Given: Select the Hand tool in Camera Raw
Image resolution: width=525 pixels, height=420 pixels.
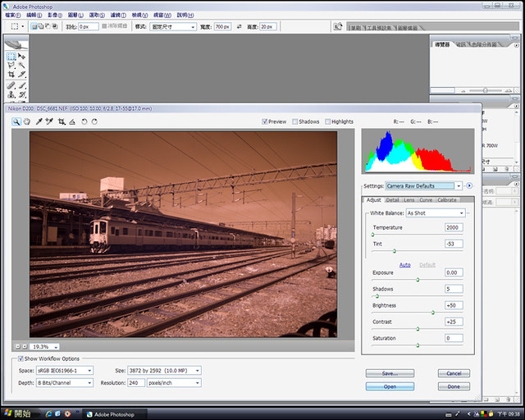Looking at the screenshot, I should click(x=26, y=121).
